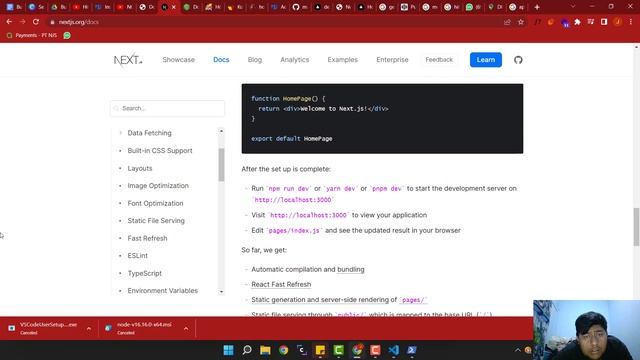Open the Chrome side panel icon
The image size is (640, 360).
[604, 22]
